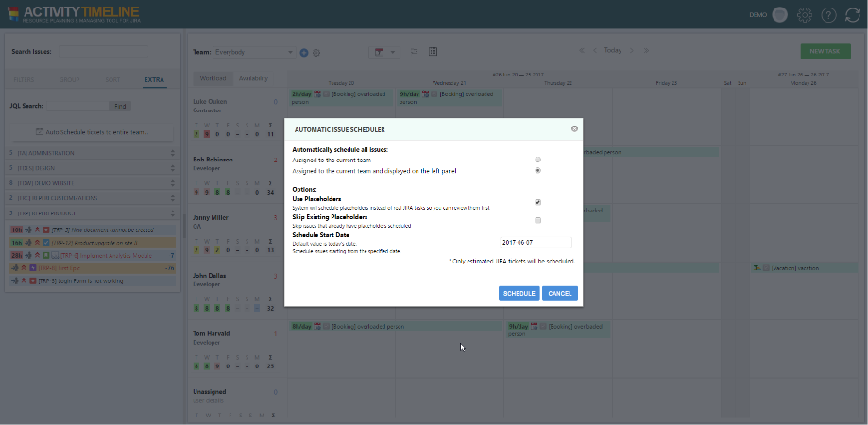Click the DEMO user avatar
Image resolution: width=868 pixels, height=425 pixels.
point(779,15)
